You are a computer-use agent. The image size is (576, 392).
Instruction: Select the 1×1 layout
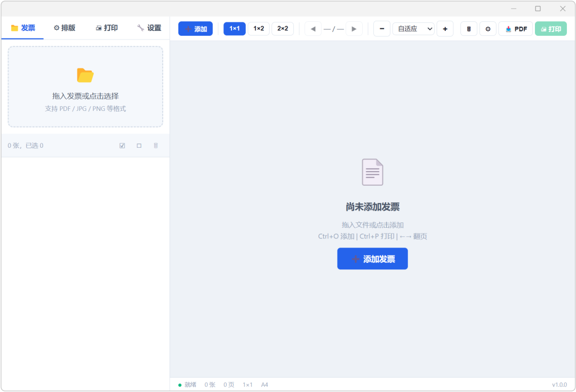tap(234, 29)
